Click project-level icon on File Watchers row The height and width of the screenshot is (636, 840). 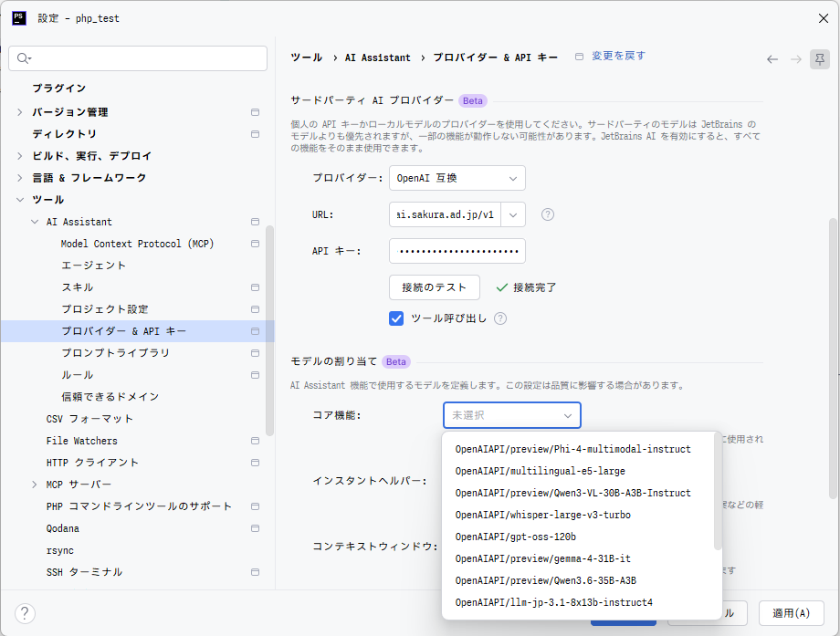(x=255, y=441)
